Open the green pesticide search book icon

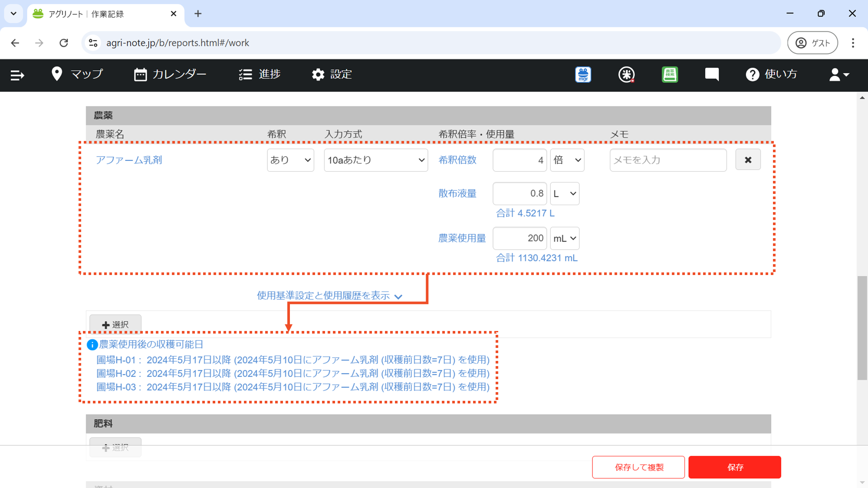(x=670, y=75)
